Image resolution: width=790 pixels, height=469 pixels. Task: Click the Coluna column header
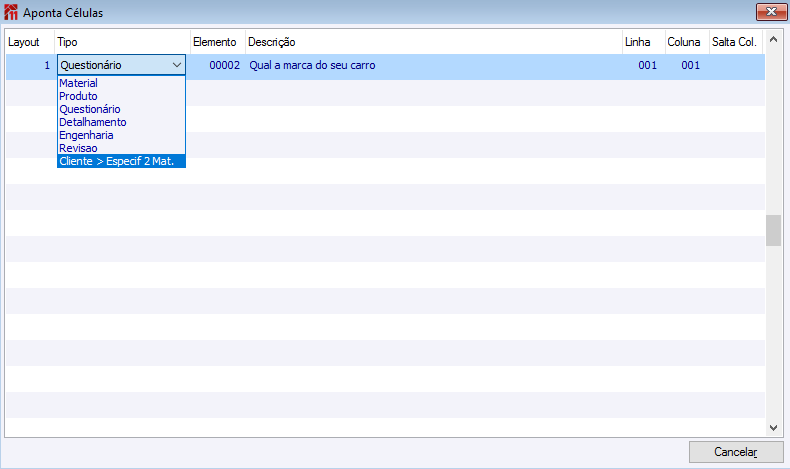(687, 42)
